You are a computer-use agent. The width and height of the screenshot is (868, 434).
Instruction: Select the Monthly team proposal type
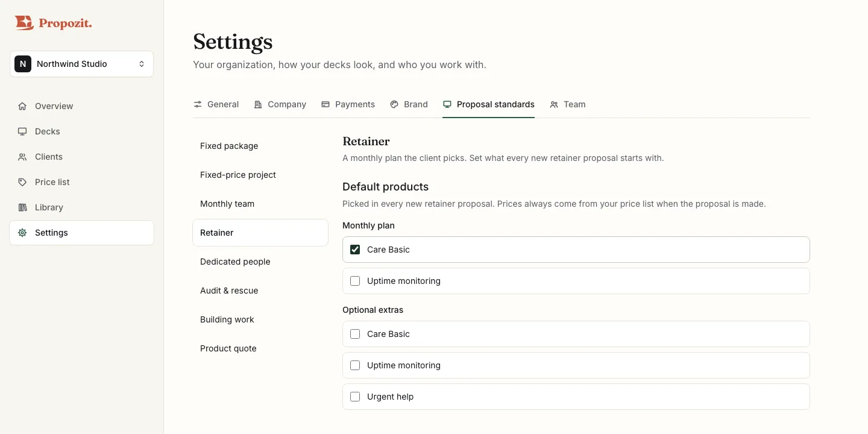point(260,204)
